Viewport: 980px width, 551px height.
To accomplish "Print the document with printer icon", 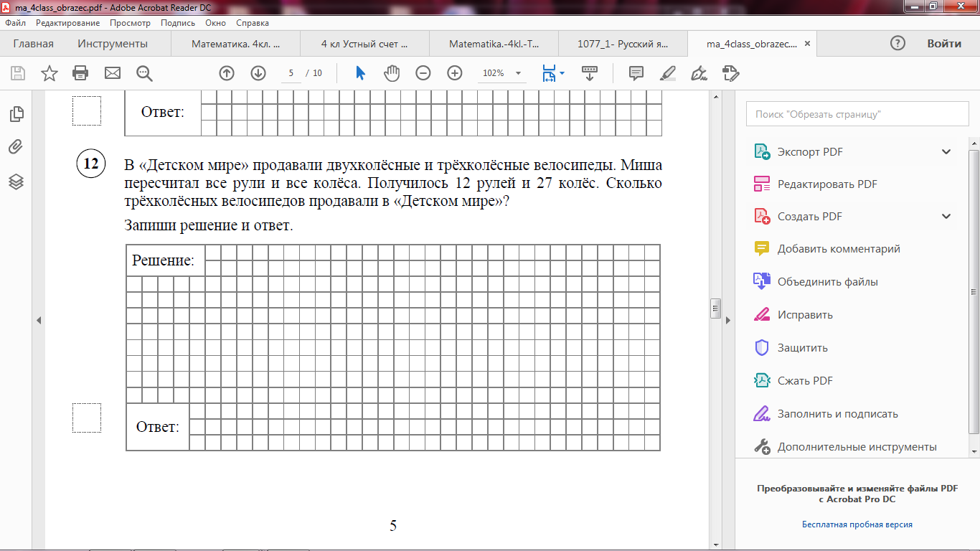I will 80,72.
